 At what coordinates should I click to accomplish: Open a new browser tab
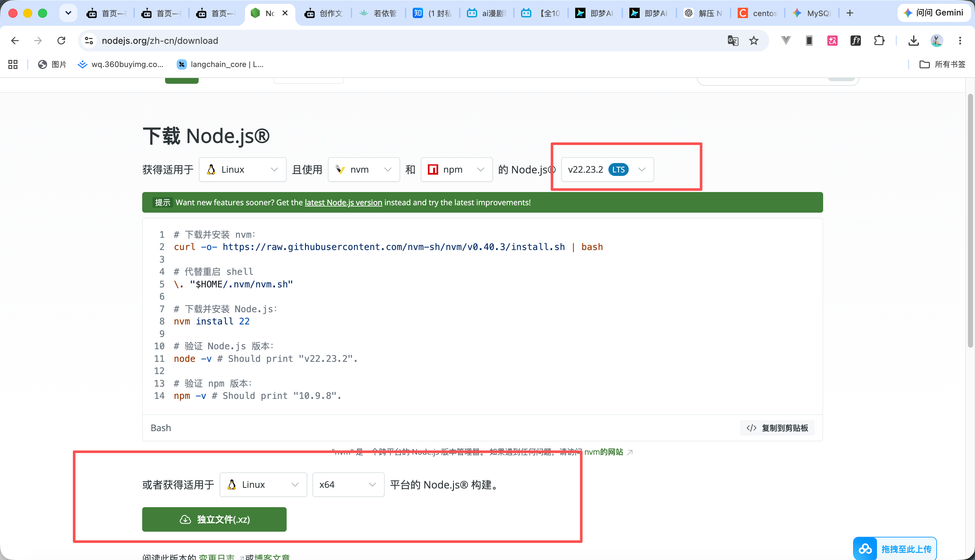pyautogui.click(x=850, y=13)
